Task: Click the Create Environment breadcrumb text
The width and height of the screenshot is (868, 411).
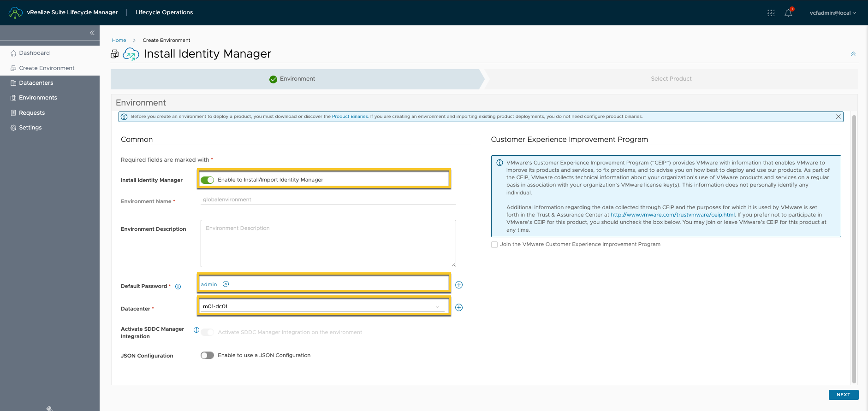Action: click(x=166, y=40)
